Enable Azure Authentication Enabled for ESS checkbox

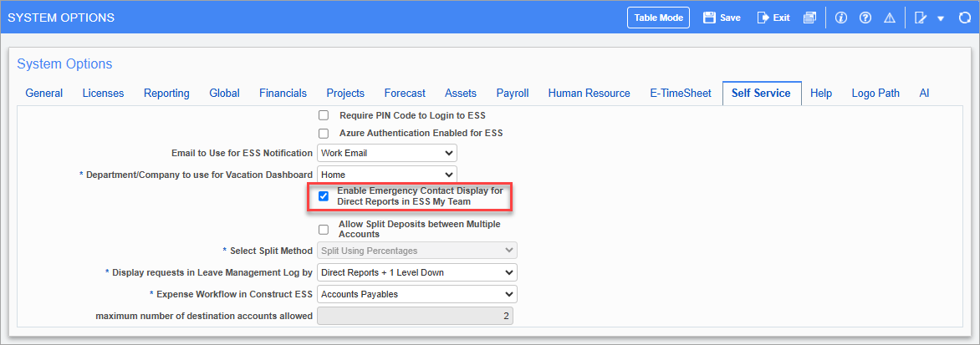[x=323, y=133]
